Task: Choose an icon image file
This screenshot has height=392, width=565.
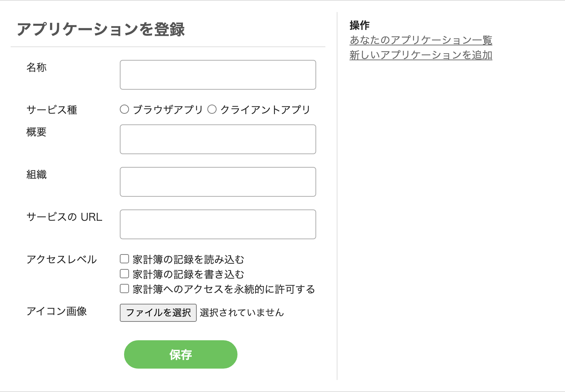Action: pyautogui.click(x=158, y=312)
